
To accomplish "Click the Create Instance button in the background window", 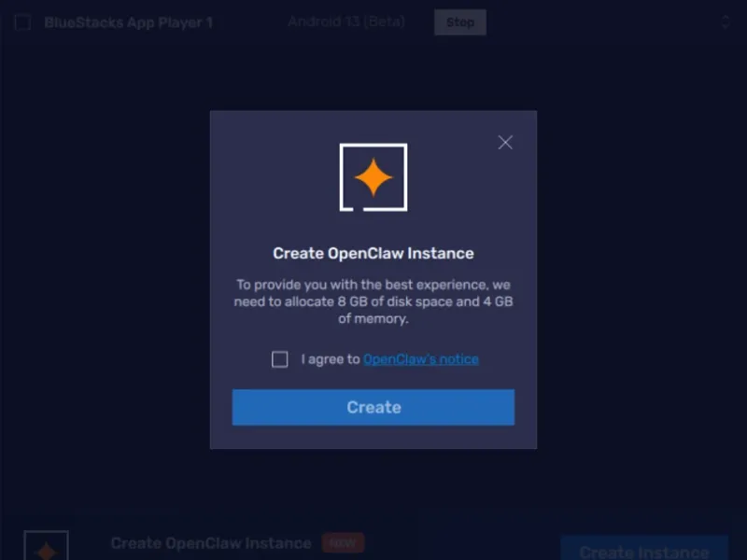I will pos(644,549).
